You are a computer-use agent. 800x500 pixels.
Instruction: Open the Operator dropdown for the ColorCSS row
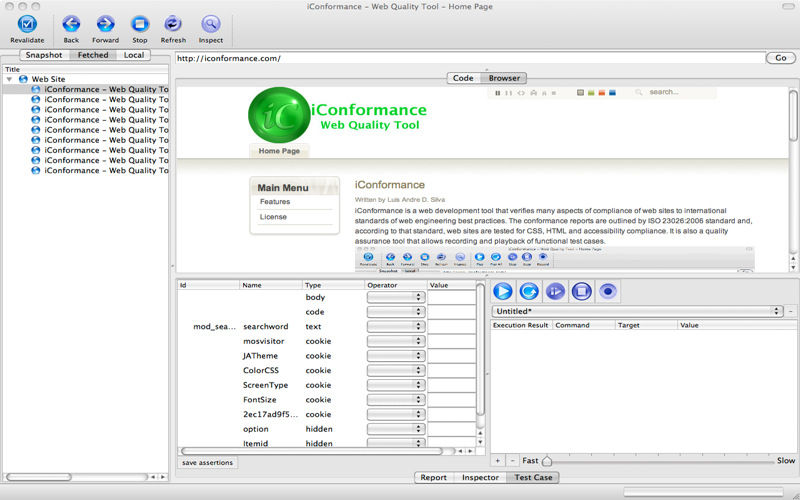tap(396, 370)
